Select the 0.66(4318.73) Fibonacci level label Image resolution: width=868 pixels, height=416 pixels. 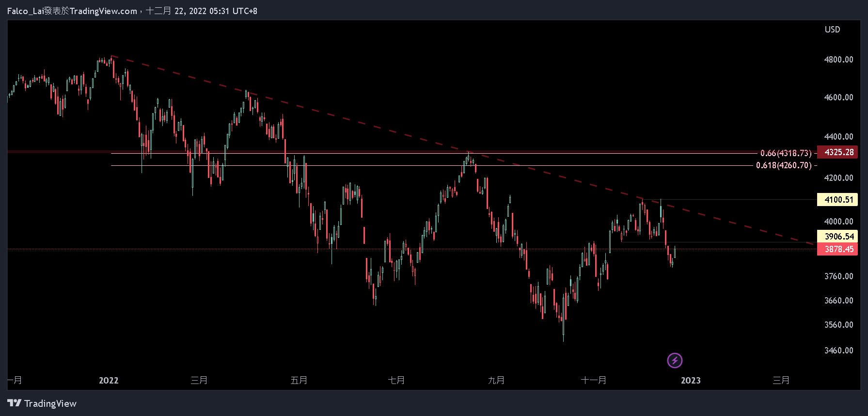tap(786, 153)
